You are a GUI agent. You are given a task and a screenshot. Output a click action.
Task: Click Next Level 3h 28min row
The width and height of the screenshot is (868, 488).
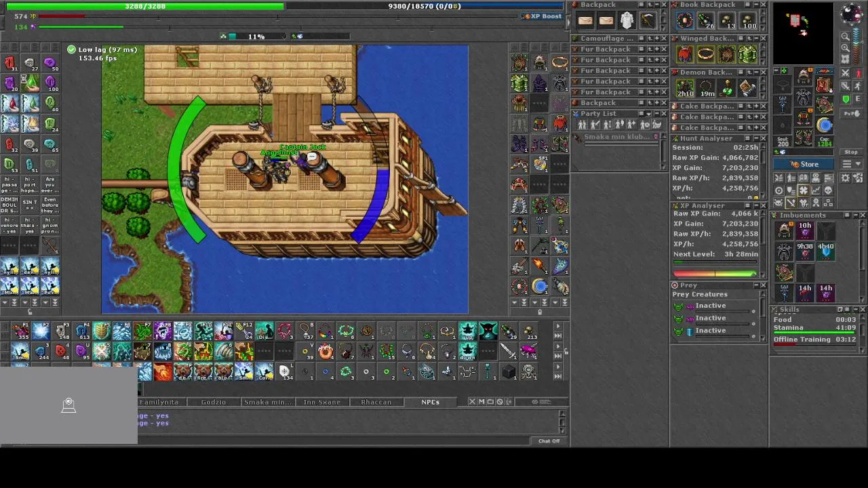click(x=715, y=254)
